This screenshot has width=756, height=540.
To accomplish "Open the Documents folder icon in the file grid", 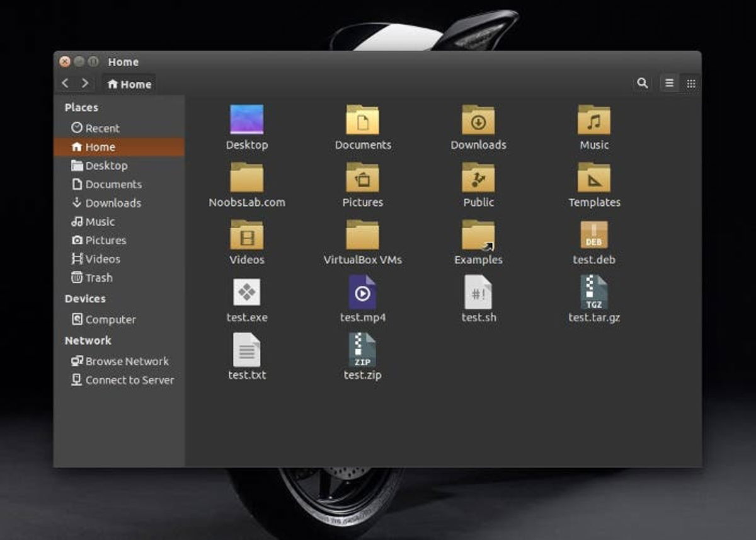I will [x=363, y=120].
